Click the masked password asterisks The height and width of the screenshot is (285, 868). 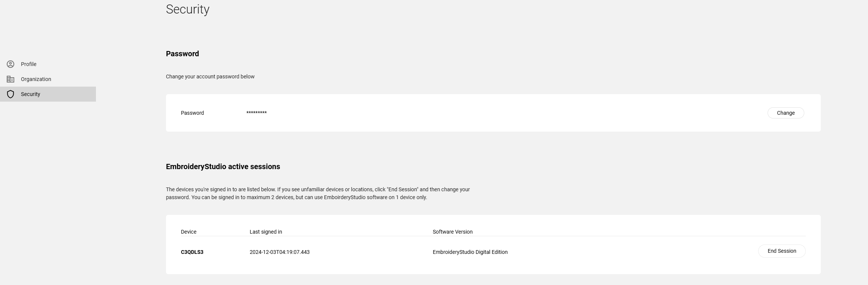coord(256,113)
